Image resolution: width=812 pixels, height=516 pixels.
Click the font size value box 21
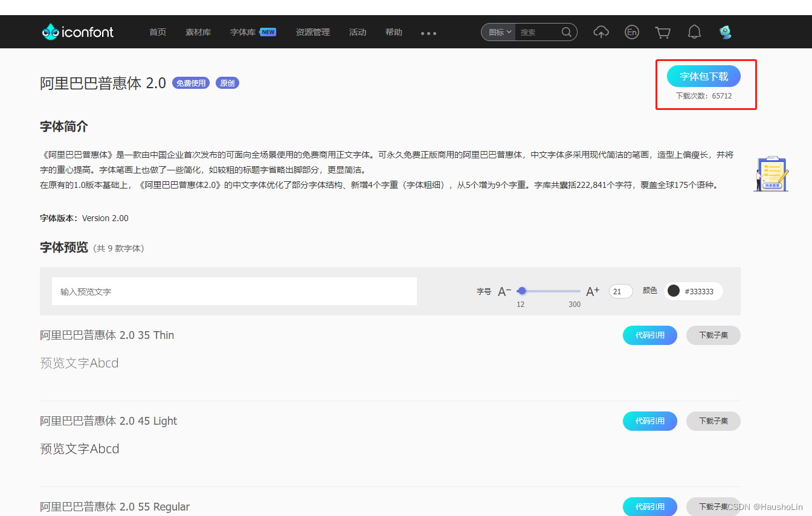pyautogui.click(x=620, y=291)
